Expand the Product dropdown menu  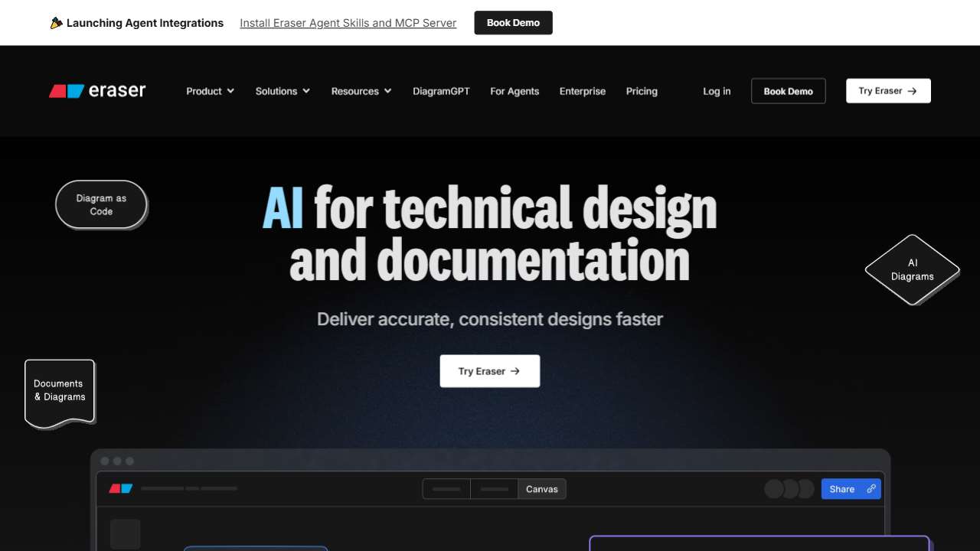tap(210, 91)
